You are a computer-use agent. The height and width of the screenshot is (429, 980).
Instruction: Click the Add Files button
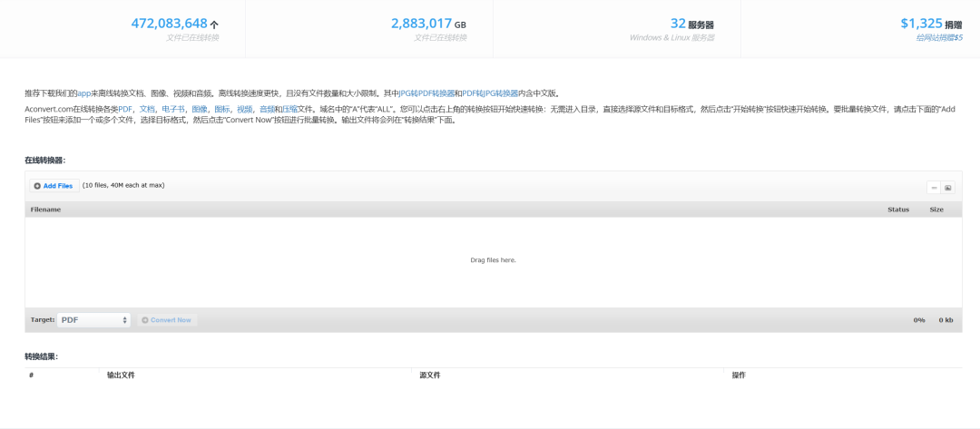point(54,186)
